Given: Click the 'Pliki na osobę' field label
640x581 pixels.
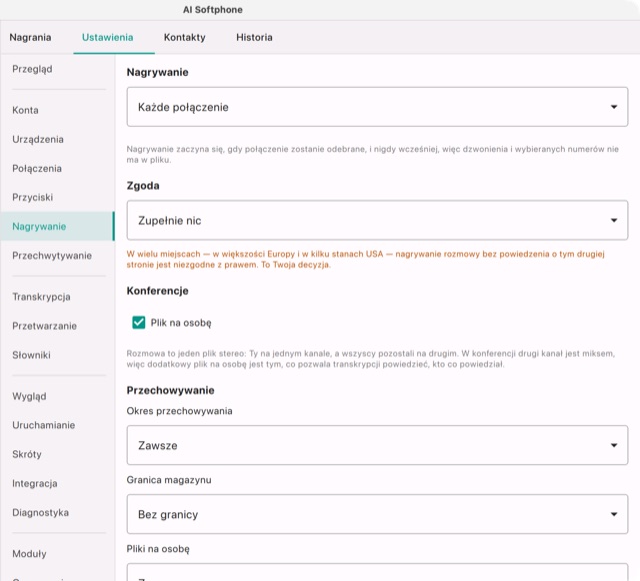Looking at the screenshot, I should tap(158, 549).
